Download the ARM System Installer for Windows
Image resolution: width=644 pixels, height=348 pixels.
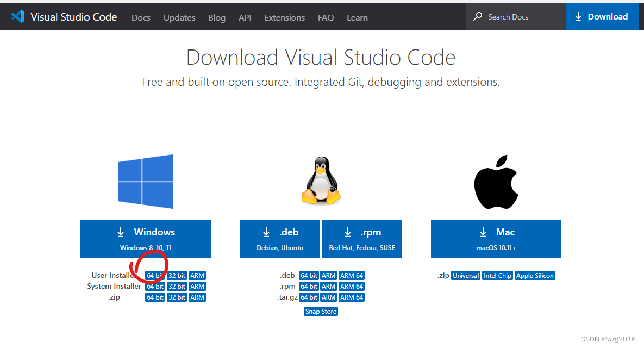pos(197,286)
